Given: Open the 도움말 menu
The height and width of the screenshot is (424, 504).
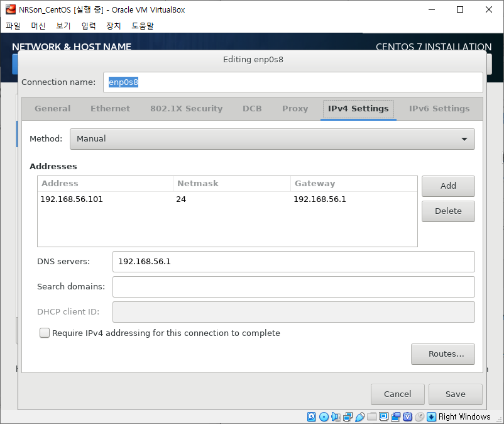Looking at the screenshot, I should (143, 26).
